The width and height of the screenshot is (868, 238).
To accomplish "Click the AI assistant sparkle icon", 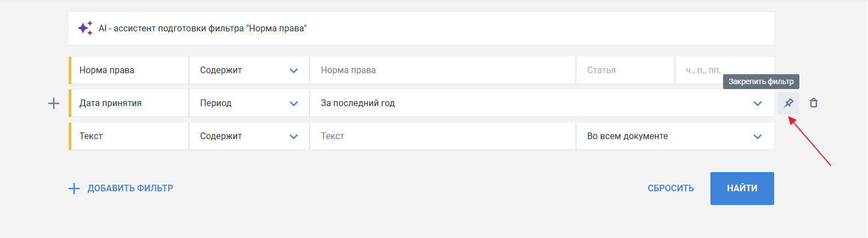I will 85,28.
